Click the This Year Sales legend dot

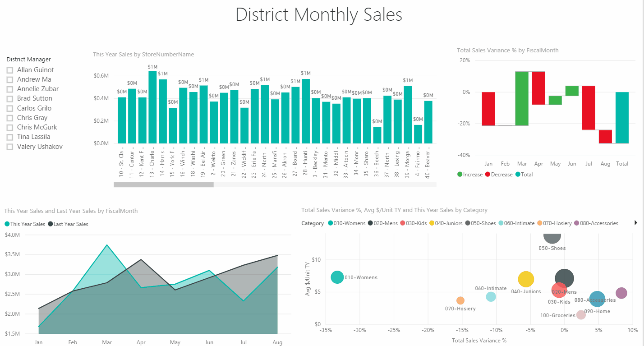pos(6,224)
